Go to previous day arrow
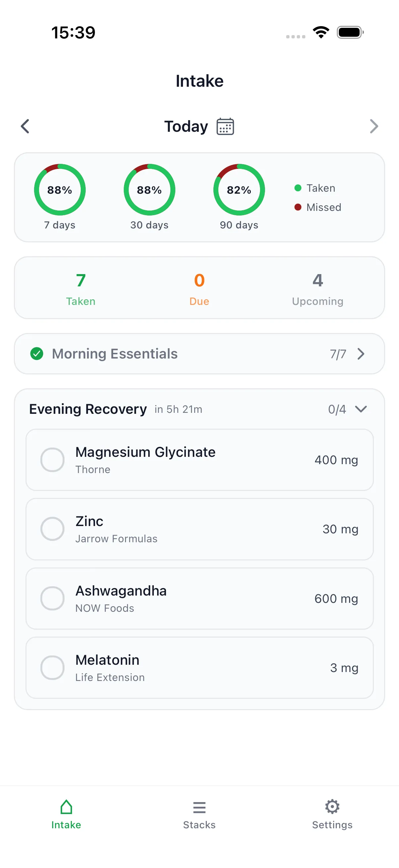The height and width of the screenshot is (868, 399). [x=25, y=126]
